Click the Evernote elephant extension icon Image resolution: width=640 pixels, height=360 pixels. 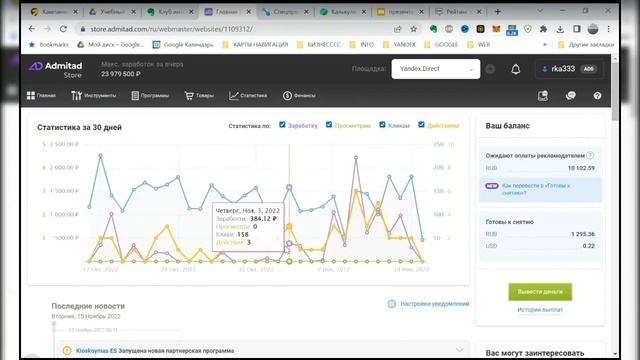coord(433,29)
